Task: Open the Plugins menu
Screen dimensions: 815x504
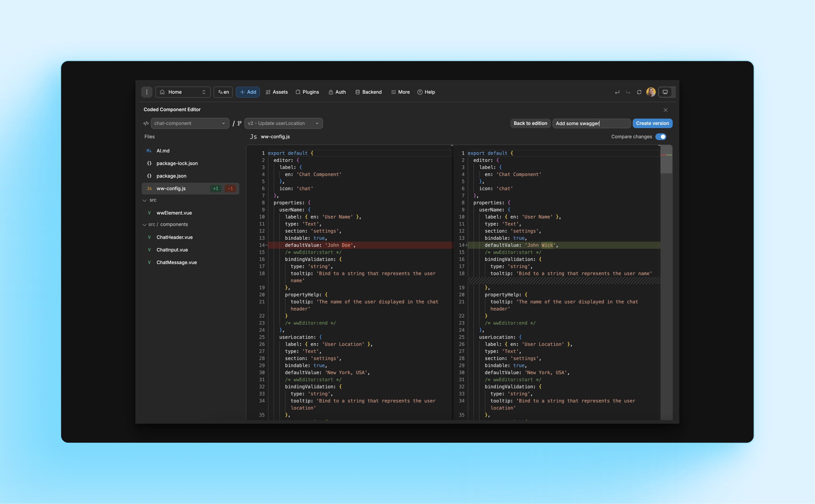Action: (307, 92)
